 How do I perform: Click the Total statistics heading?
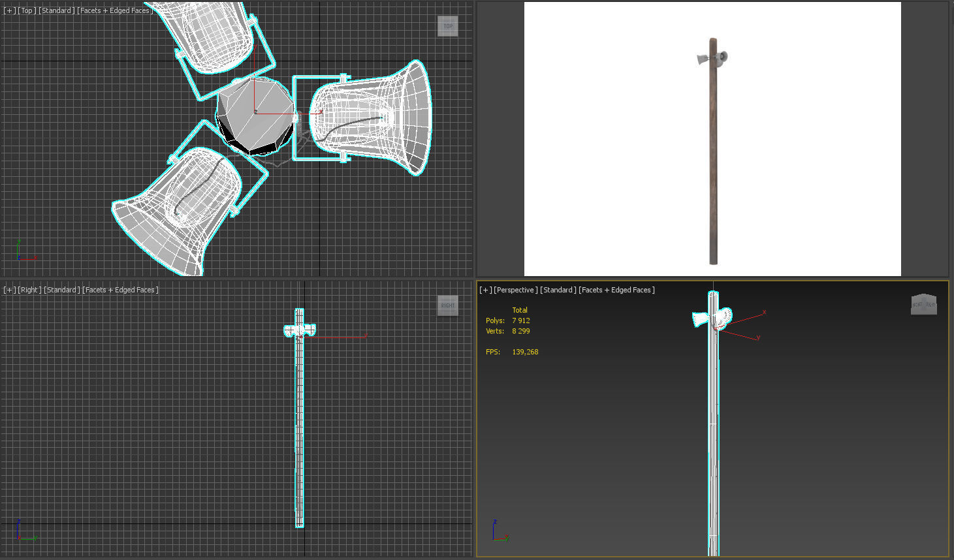point(520,310)
